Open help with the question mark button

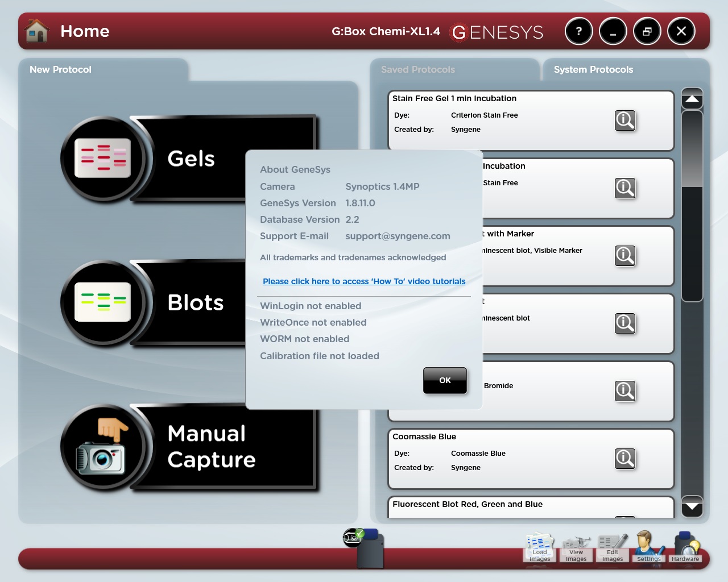[579, 31]
